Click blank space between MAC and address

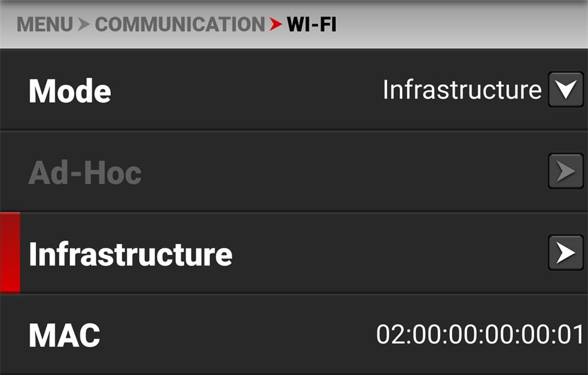(235, 334)
